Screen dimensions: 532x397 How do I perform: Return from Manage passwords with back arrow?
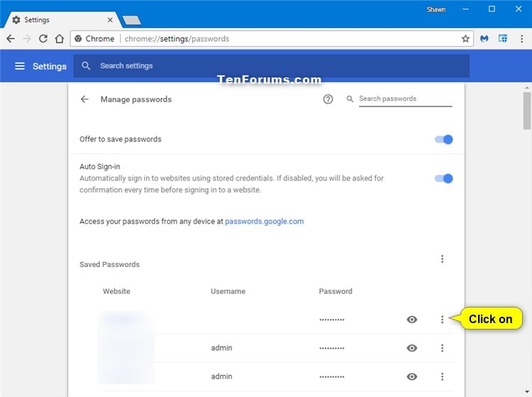(x=84, y=99)
